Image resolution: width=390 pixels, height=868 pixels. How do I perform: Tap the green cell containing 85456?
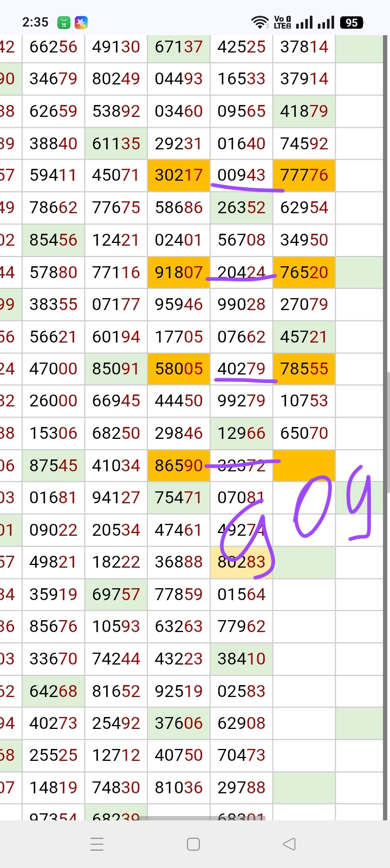tap(53, 240)
